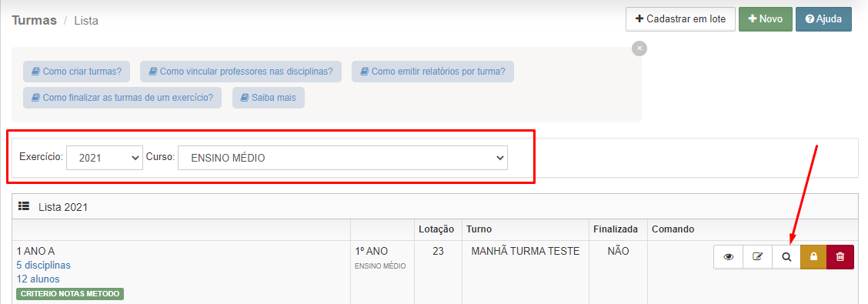868x304 pixels.
Task: Click the MANHÃ TURMA TESTE cell
Action: 526,252
